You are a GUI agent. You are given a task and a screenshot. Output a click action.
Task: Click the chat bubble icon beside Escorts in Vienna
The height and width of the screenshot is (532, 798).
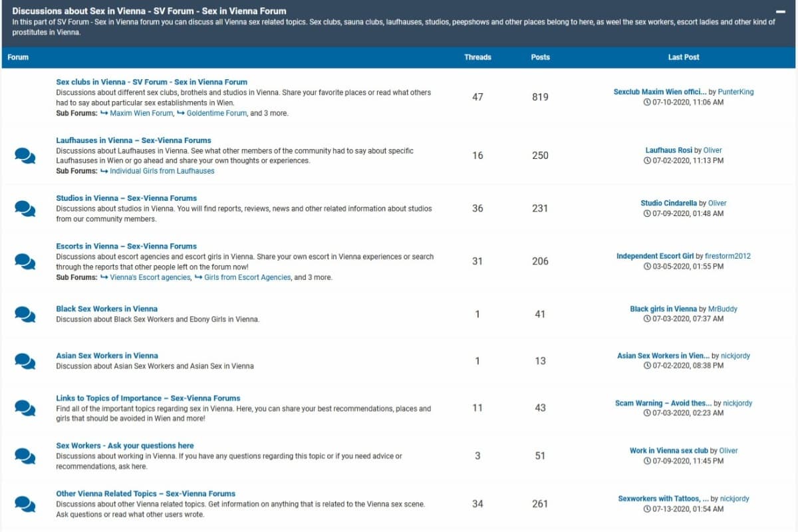point(25,261)
